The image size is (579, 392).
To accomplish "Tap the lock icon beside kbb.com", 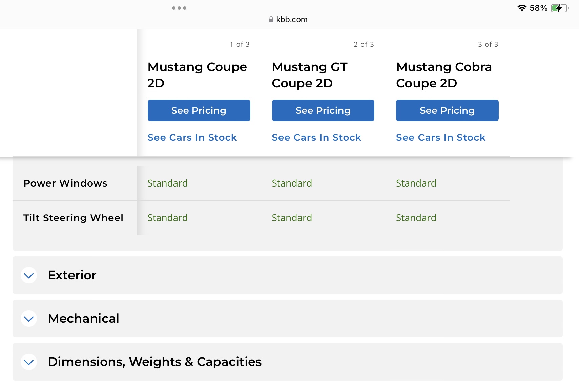I will click(x=271, y=20).
